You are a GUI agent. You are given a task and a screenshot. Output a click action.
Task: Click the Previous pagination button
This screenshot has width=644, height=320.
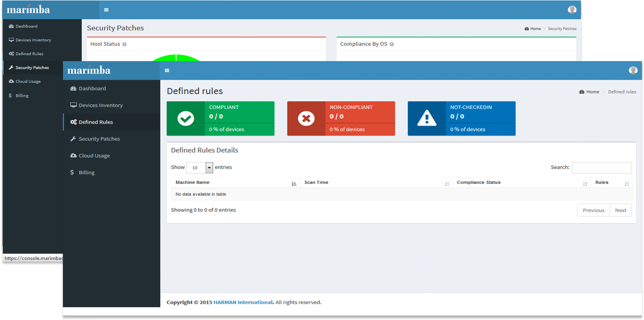[593, 210]
